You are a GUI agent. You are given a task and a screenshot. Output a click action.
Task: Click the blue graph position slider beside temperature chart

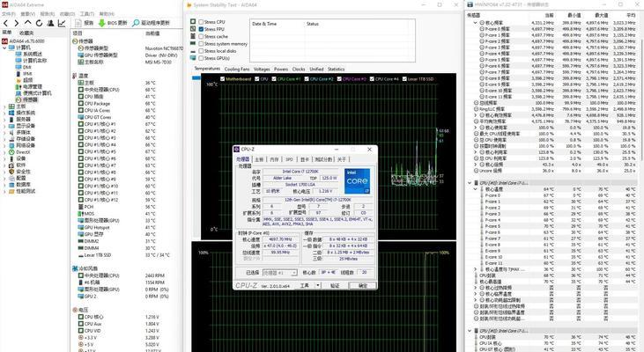(196, 77)
